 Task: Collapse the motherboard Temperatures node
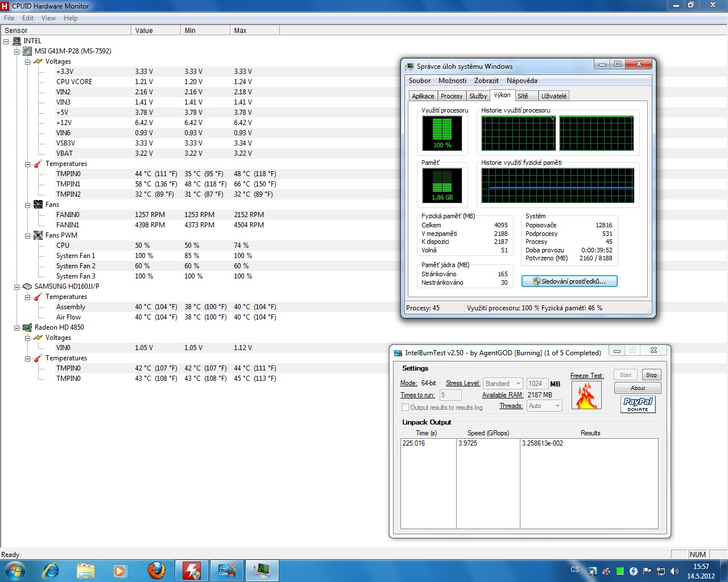click(28, 164)
